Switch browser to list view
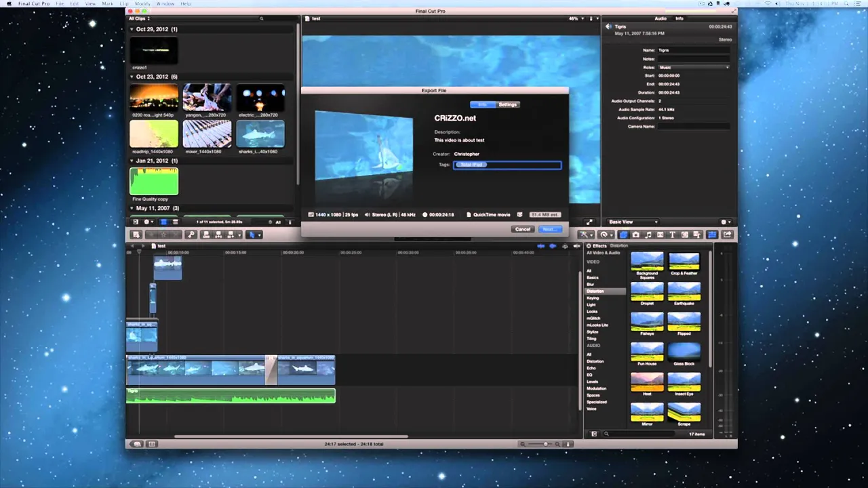The image size is (868, 488). [176, 222]
